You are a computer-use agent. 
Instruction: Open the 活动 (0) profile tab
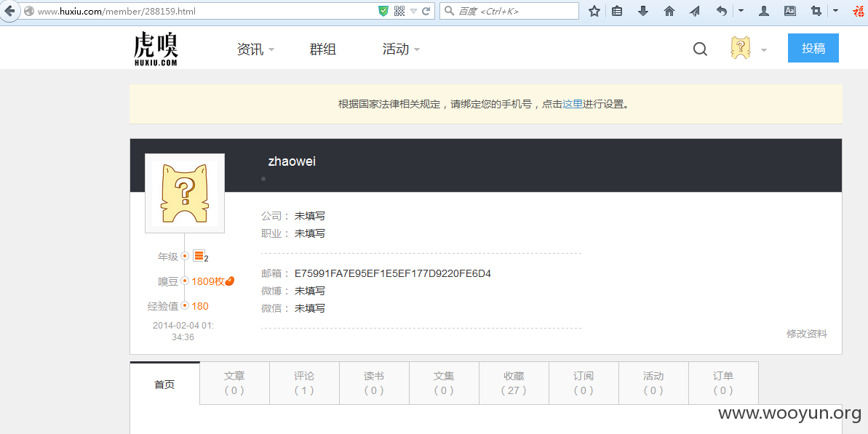[x=653, y=383]
